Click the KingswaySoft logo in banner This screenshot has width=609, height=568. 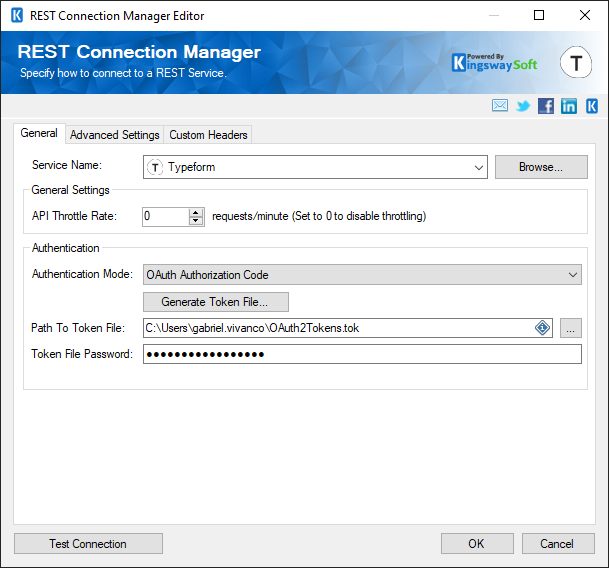click(x=495, y=63)
